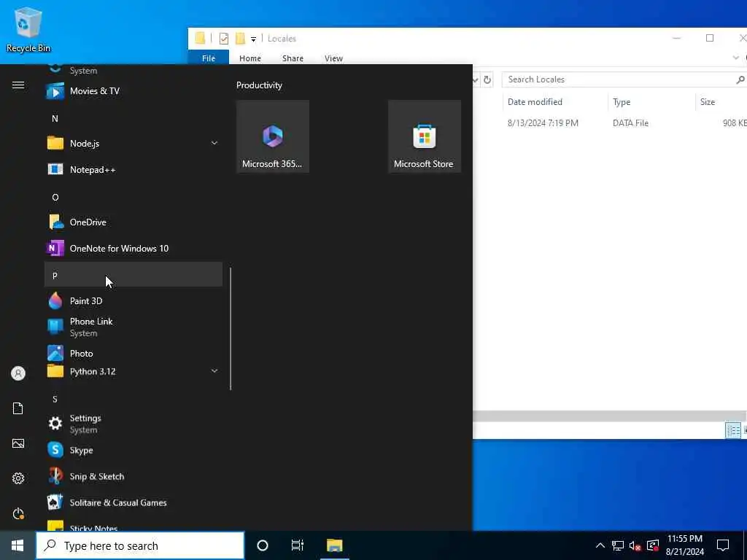
Task: Open Cortana circle on taskbar
Action: coord(263,545)
